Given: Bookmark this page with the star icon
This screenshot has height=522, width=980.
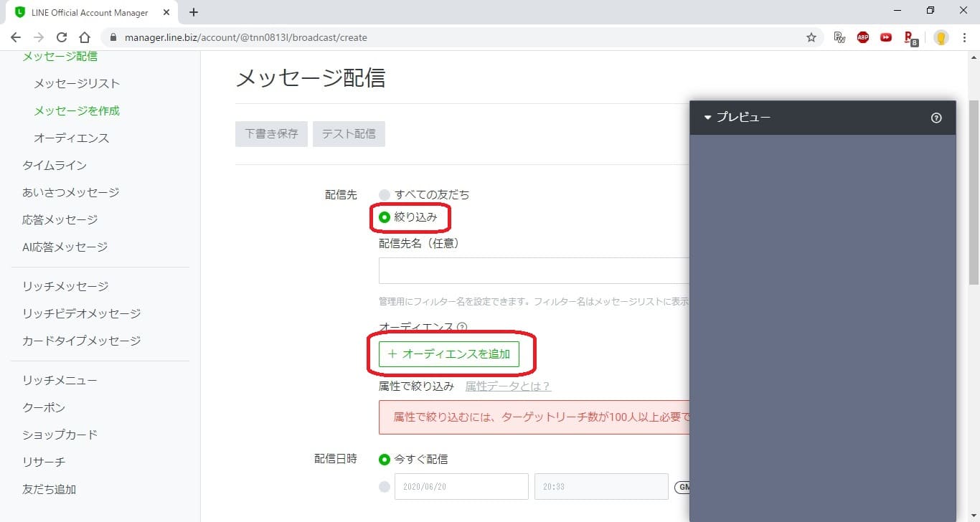Looking at the screenshot, I should [811, 37].
